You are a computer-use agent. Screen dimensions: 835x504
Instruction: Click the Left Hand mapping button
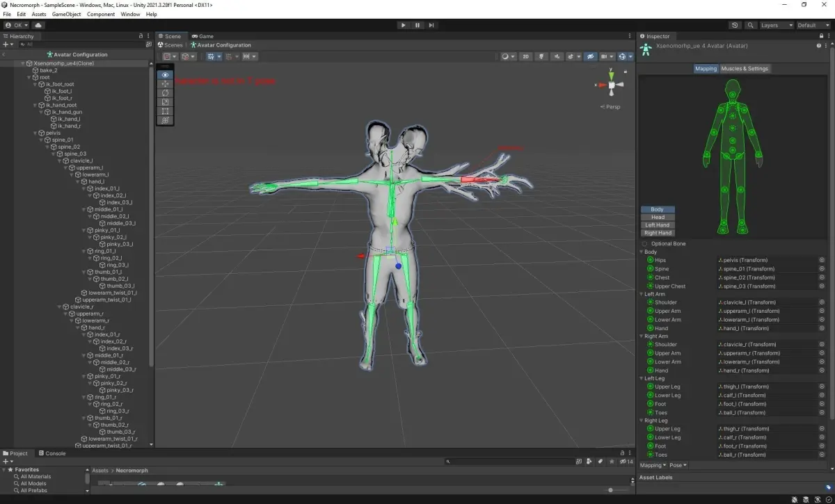[x=658, y=225]
